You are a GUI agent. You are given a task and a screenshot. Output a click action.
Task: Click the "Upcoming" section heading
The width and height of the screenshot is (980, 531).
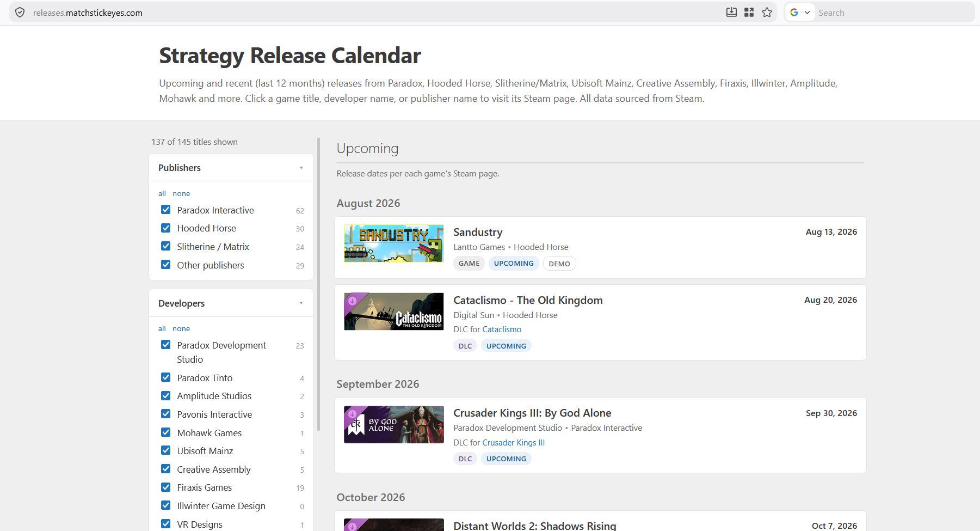click(x=367, y=149)
